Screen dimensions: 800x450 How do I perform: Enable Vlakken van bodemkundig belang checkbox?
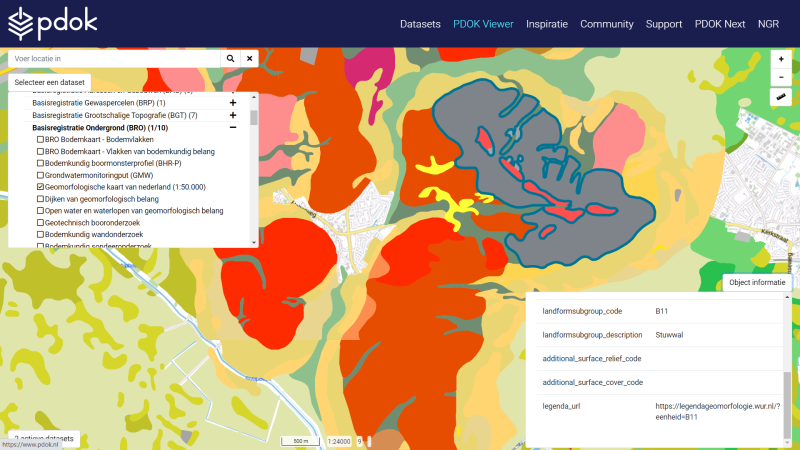tap(40, 152)
